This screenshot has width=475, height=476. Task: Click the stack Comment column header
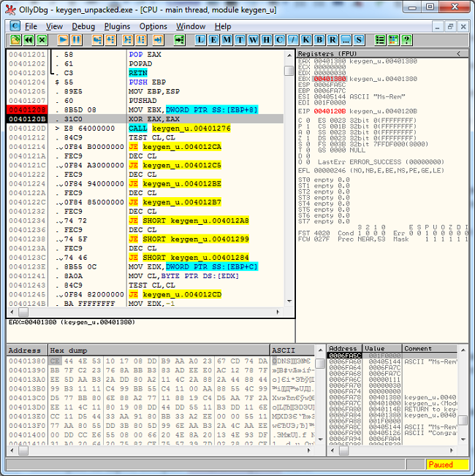[430, 348]
